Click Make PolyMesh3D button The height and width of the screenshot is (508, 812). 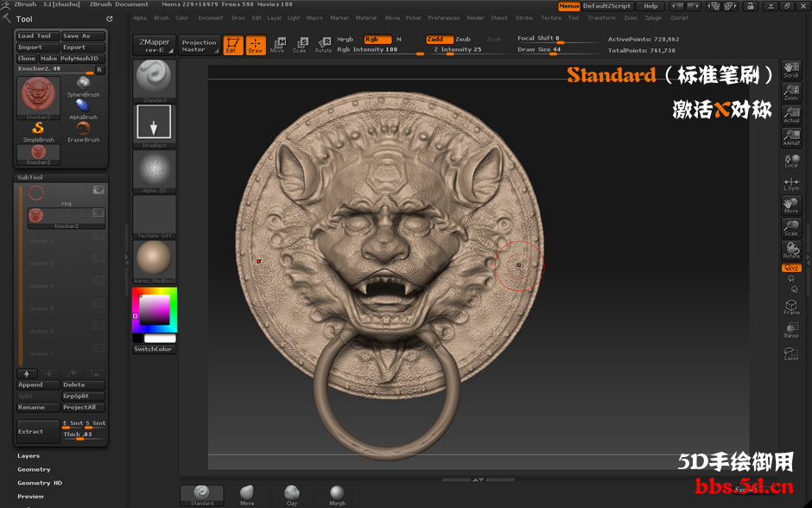coord(72,59)
